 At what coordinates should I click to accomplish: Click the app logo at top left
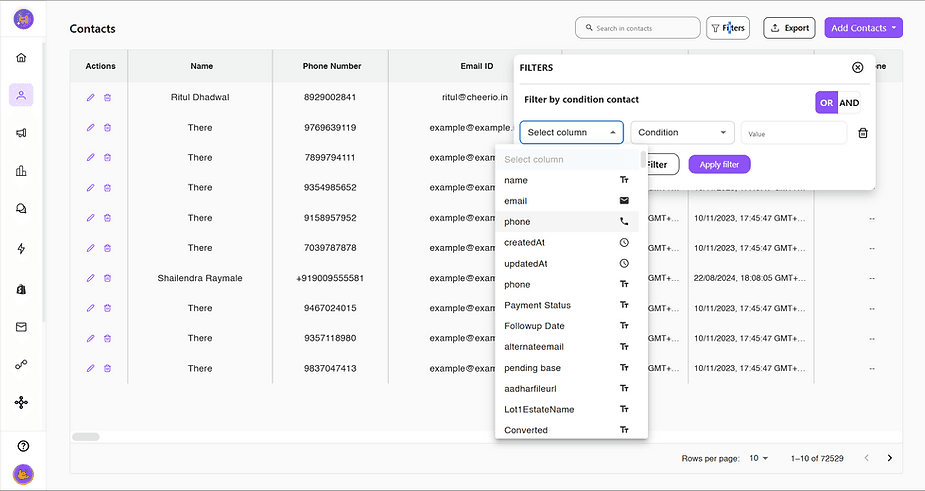pos(24,19)
